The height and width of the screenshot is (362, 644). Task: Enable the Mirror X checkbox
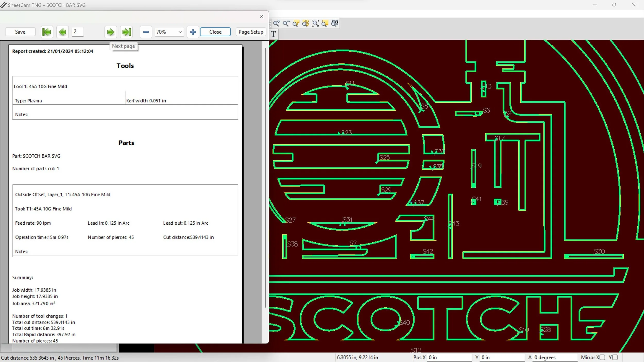pos(602,357)
